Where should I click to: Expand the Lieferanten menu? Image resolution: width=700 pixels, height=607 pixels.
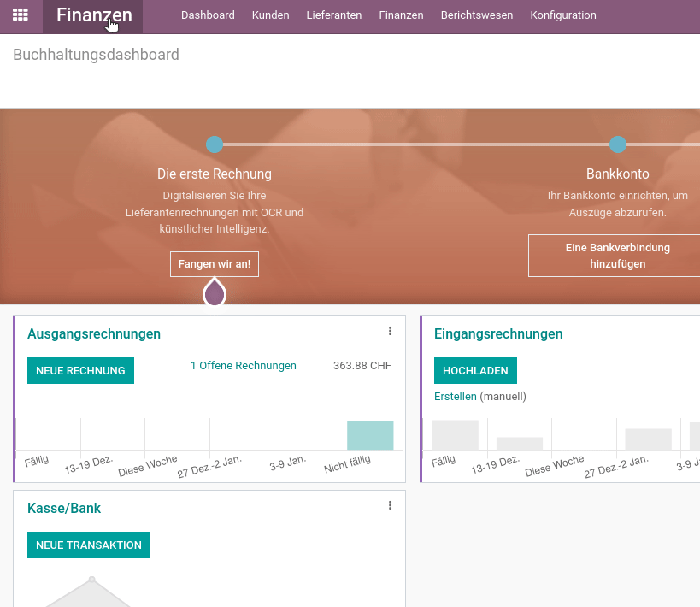(x=333, y=15)
